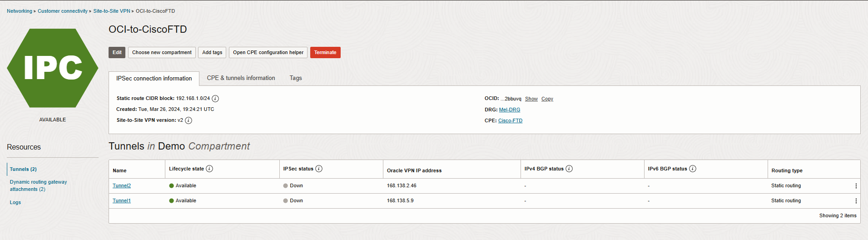Show IPv4 BGP status info tooltip
The width and height of the screenshot is (868, 240).
pyautogui.click(x=569, y=169)
